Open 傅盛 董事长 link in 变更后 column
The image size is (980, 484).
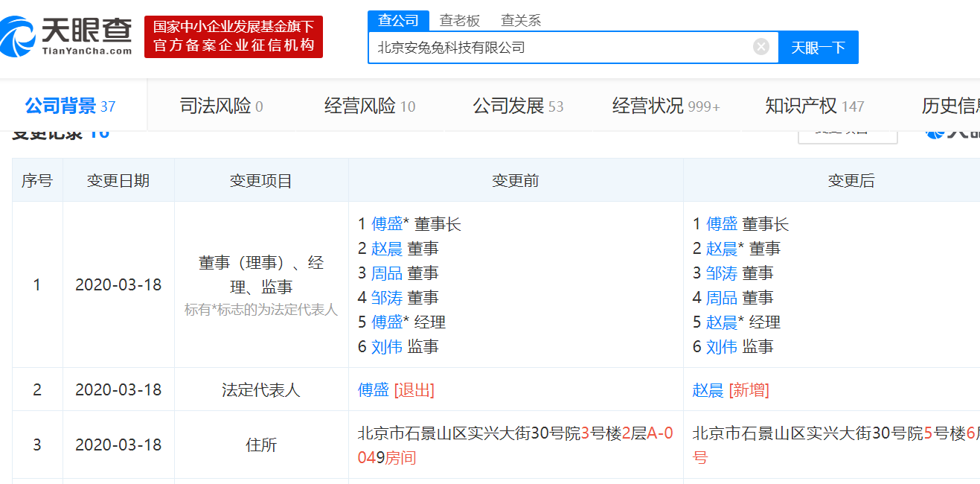(722, 224)
